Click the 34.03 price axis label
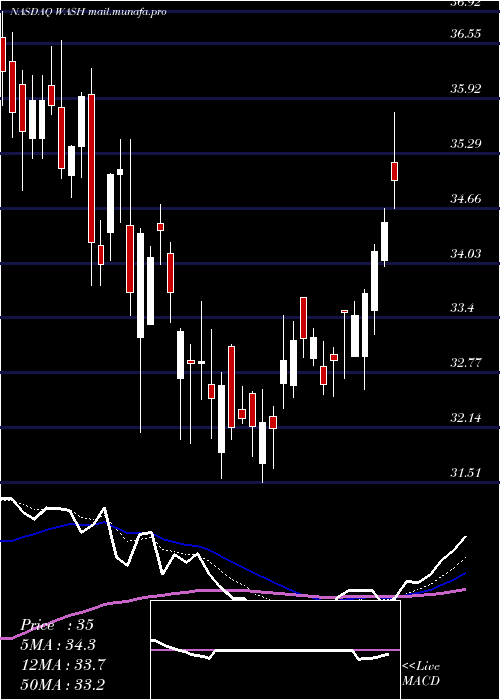 coord(466,254)
